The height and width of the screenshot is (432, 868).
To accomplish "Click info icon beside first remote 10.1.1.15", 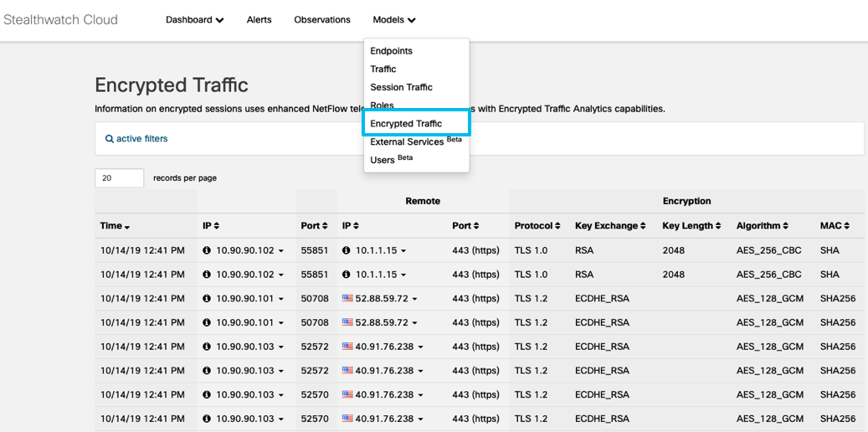I will 347,250.
